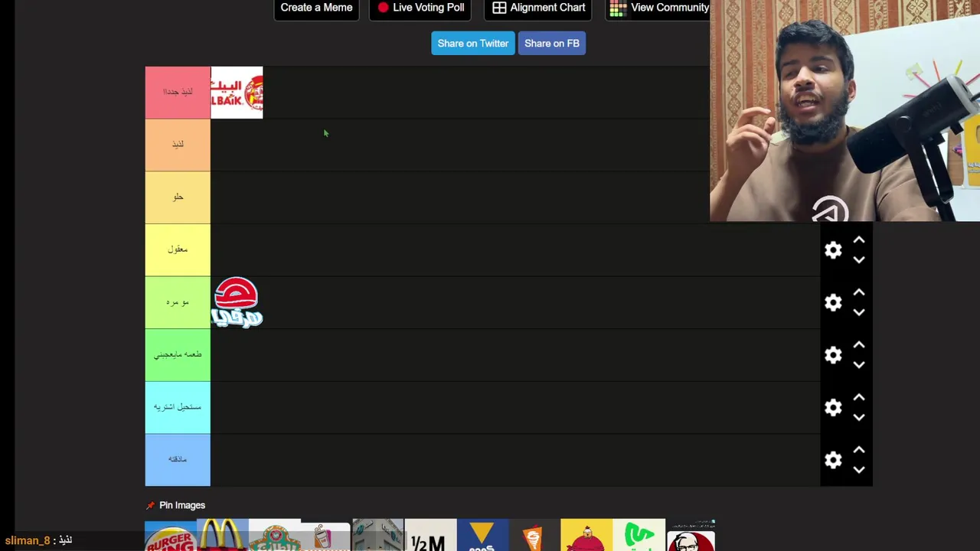Click the green طعمه مايعجبني tier label
The height and width of the screenshot is (551, 980).
point(178,355)
